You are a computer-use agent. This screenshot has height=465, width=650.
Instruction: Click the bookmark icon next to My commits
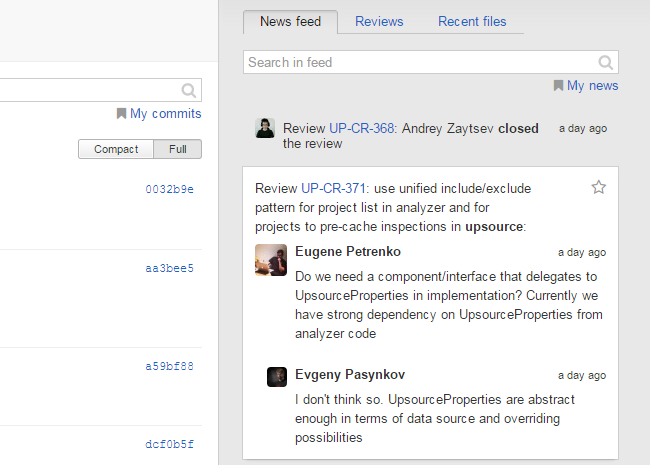tap(121, 114)
